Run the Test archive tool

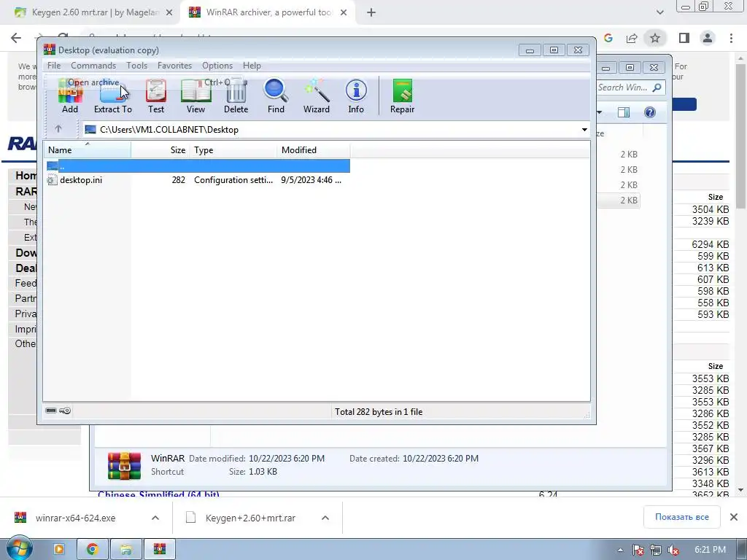[156, 96]
